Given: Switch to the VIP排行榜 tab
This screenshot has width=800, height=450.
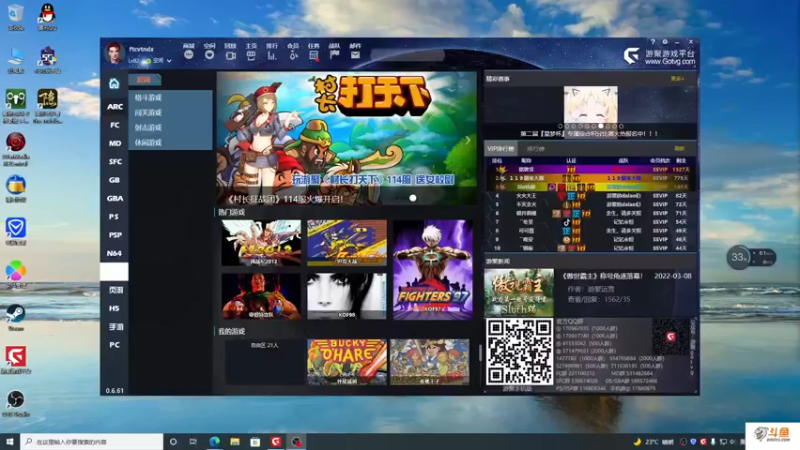Looking at the screenshot, I should coord(501,149).
